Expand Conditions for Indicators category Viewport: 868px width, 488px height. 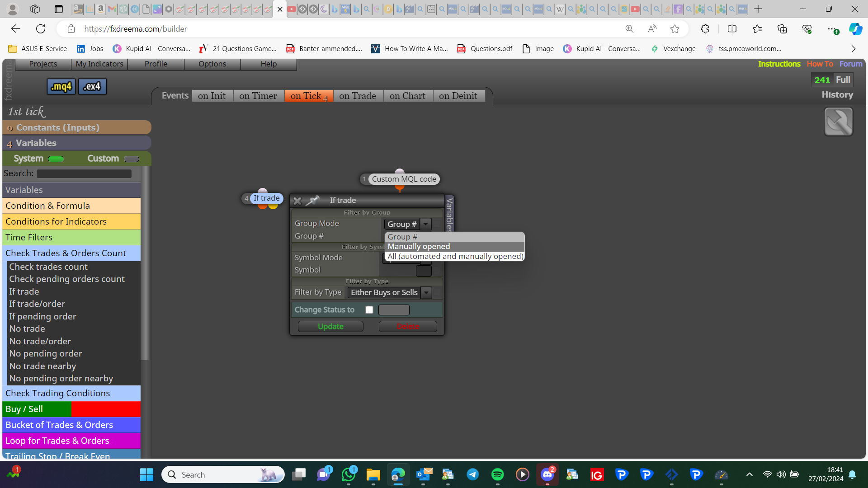(71, 221)
